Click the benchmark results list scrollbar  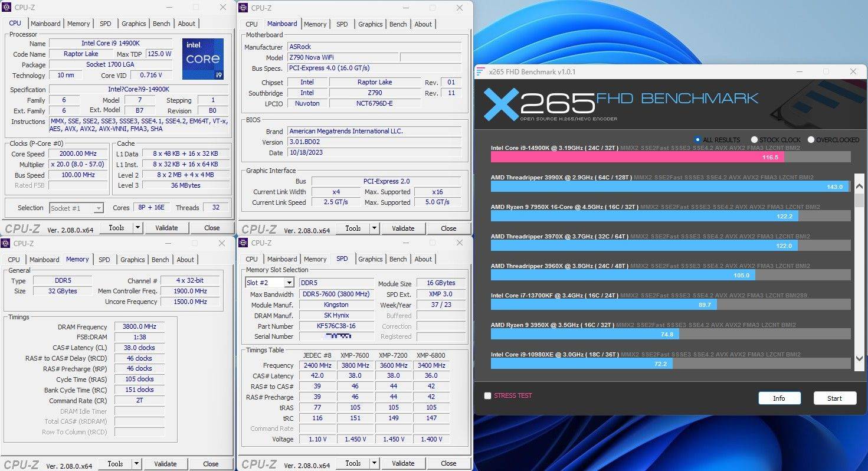pos(859,266)
